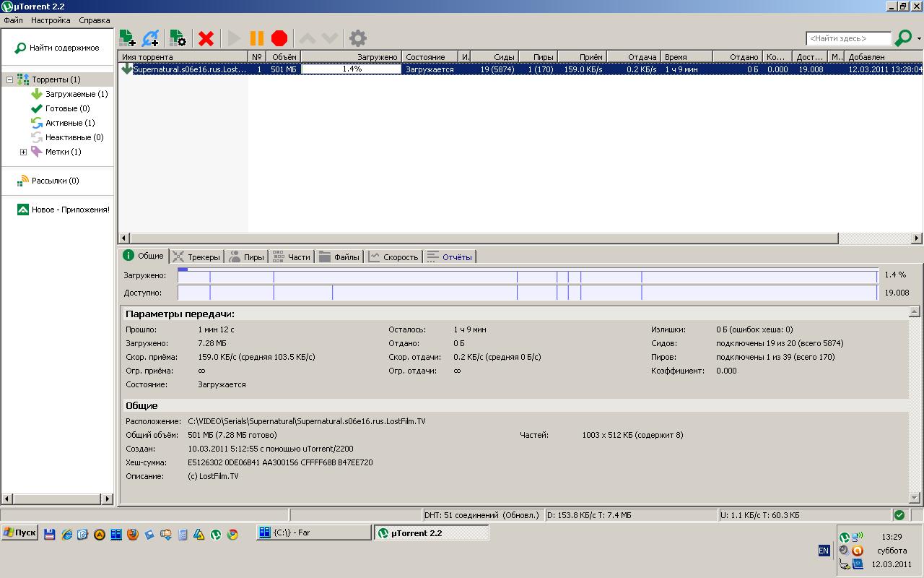The height and width of the screenshot is (578, 924).
Task: Pause the torrent with orange pause button
Action: (x=256, y=38)
